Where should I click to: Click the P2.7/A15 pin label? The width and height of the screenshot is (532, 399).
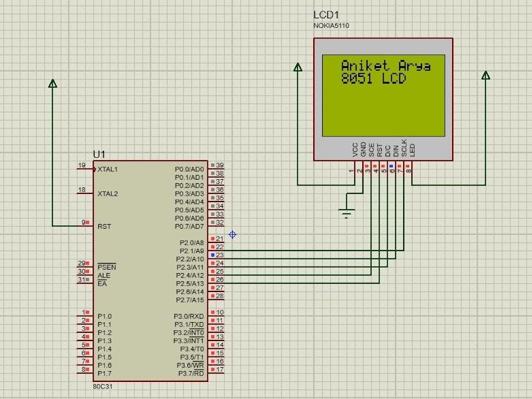pyautogui.click(x=190, y=300)
